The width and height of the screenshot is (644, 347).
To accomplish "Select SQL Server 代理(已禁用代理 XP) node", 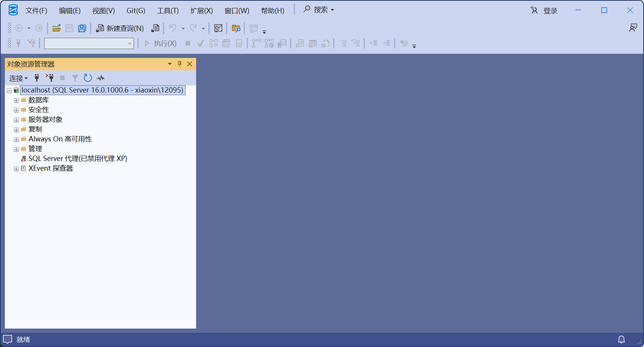I will (78, 159).
